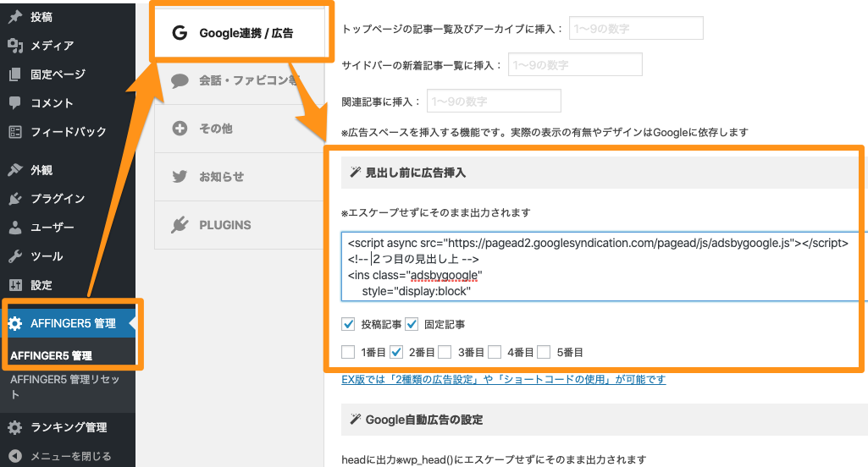Screen dimensions: 868x467
Task: Tick the 4番目 checkbox
Action: (495, 352)
